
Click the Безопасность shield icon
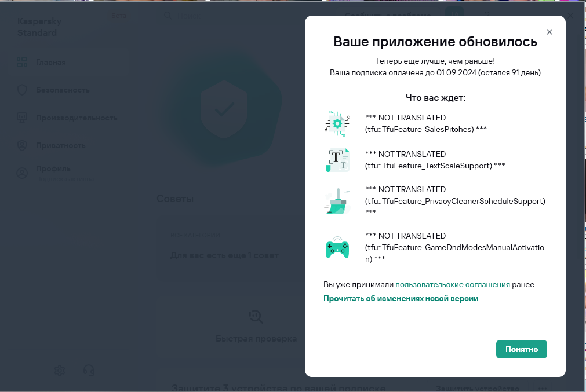[x=22, y=90]
